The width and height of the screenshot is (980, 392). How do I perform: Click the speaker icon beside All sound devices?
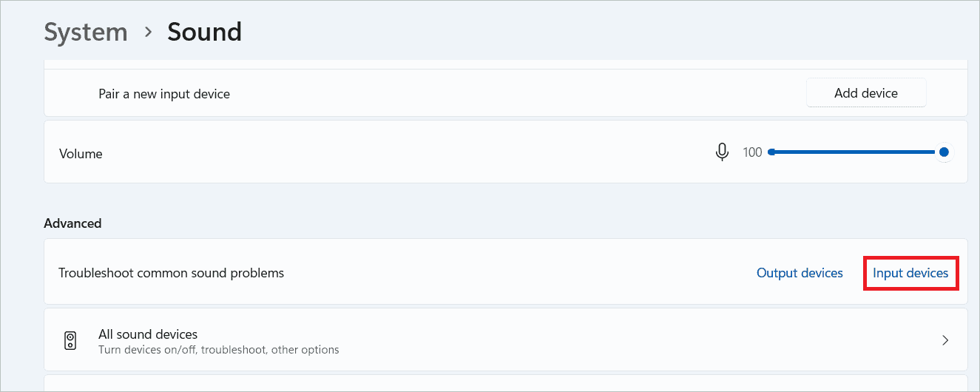coord(70,341)
